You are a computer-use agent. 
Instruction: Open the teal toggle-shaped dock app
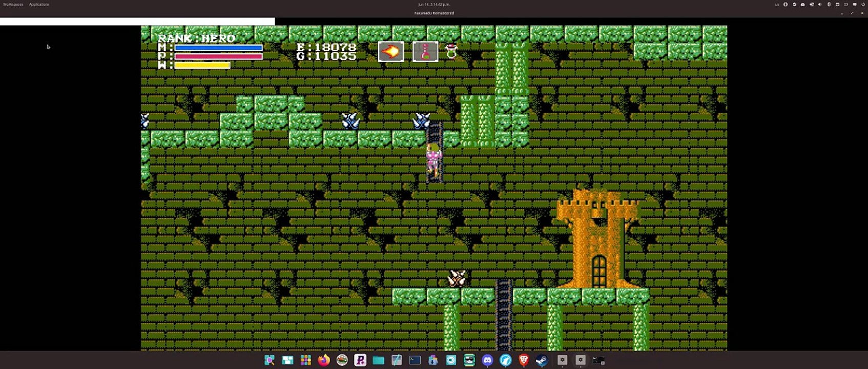[451, 360]
